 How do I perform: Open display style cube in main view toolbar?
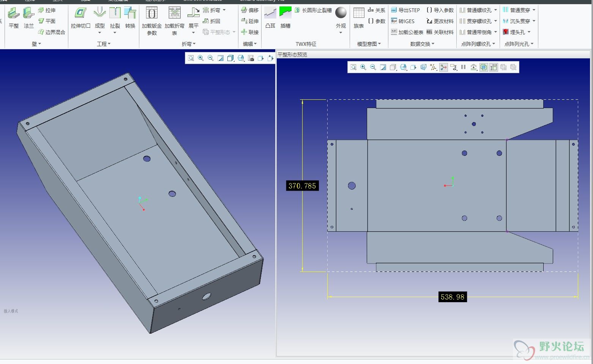tap(230, 58)
